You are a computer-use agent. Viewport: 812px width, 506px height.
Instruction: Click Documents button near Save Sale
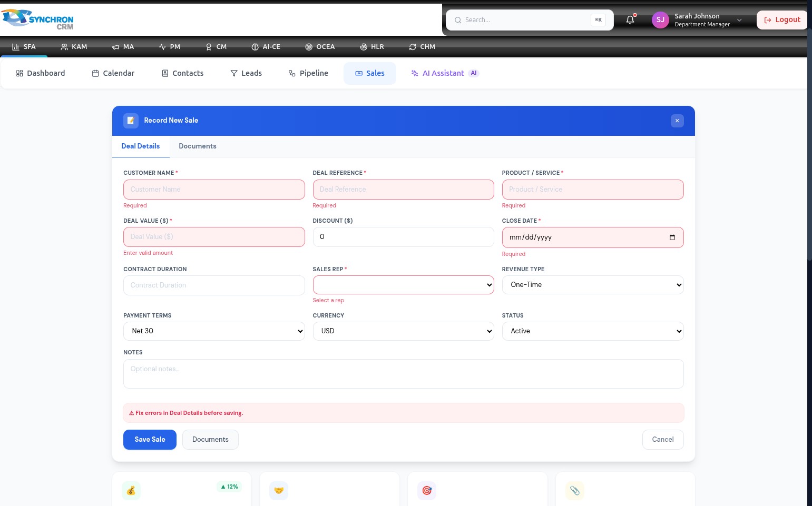[x=210, y=440]
